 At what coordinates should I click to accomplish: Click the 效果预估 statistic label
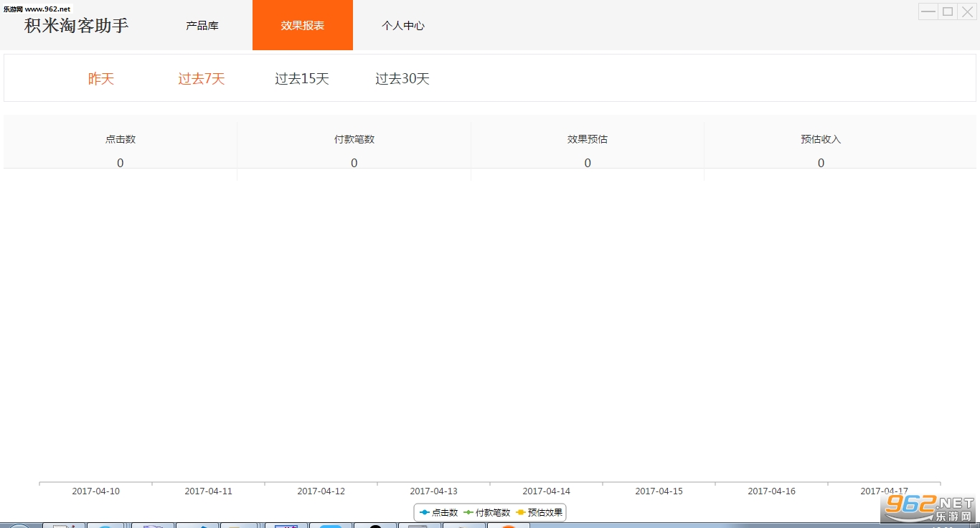(588, 139)
